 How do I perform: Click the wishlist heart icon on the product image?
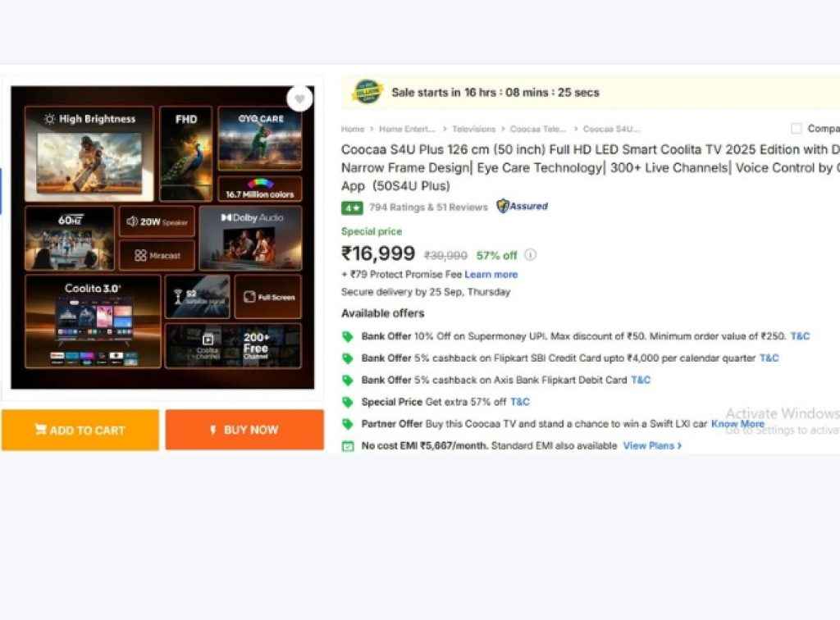point(300,98)
